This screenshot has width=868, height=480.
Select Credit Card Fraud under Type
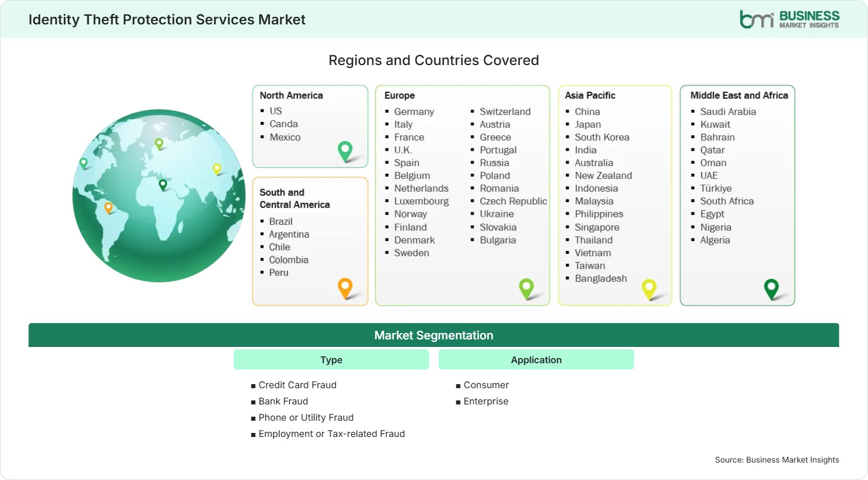pyautogui.click(x=298, y=385)
